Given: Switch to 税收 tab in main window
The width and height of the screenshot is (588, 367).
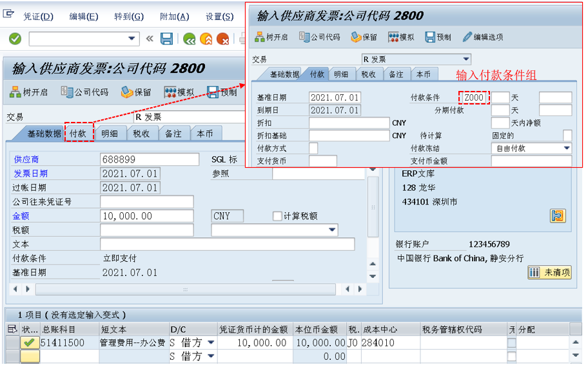Looking at the screenshot, I should coord(141,134).
